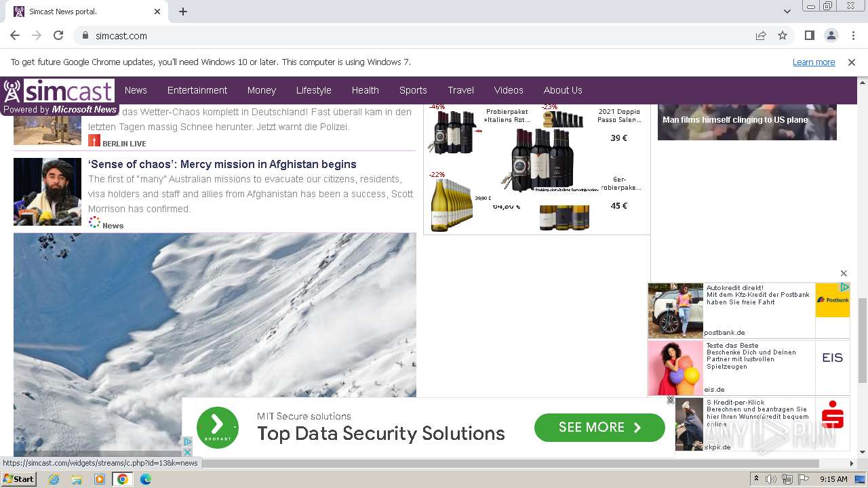Open a new browser tab
868x488 pixels.
click(x=183, y=12)
